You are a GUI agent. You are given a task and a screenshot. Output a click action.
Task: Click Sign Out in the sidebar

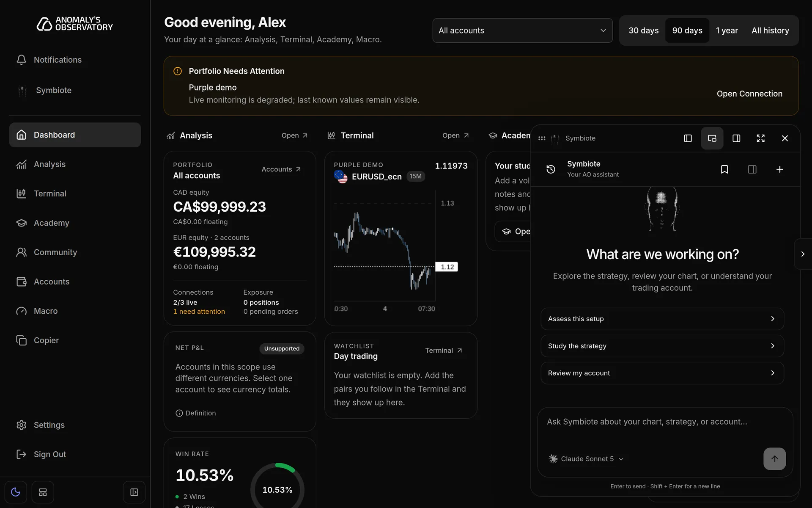pos(75,454)
